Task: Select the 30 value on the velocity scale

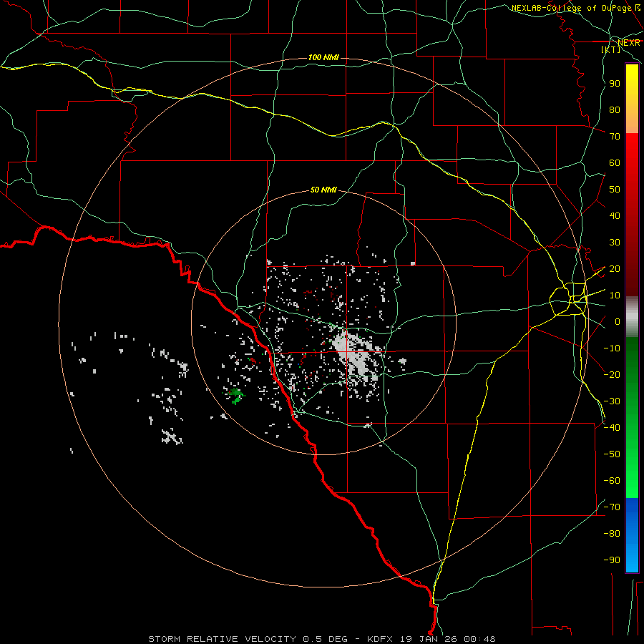Action: click(615, 243)
